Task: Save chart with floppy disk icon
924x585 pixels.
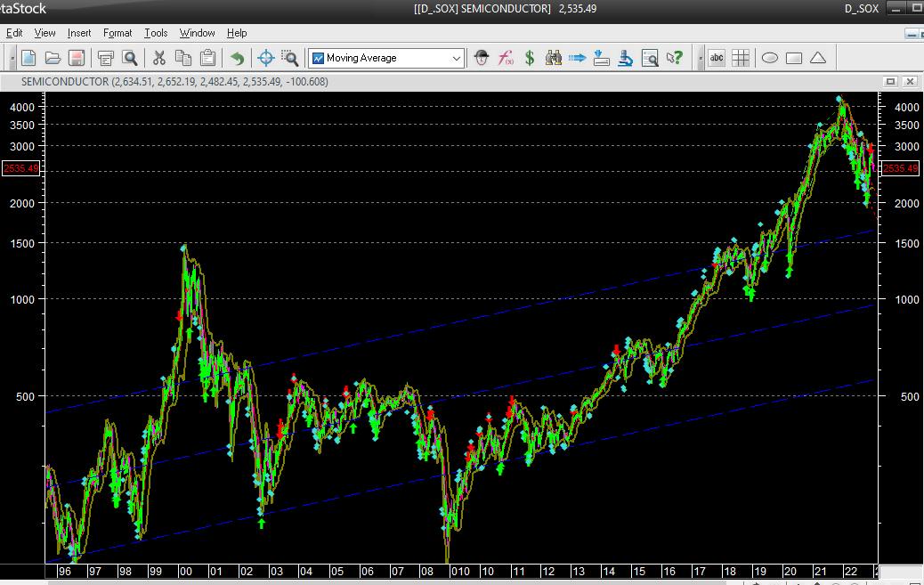Action: coord(77,59)
